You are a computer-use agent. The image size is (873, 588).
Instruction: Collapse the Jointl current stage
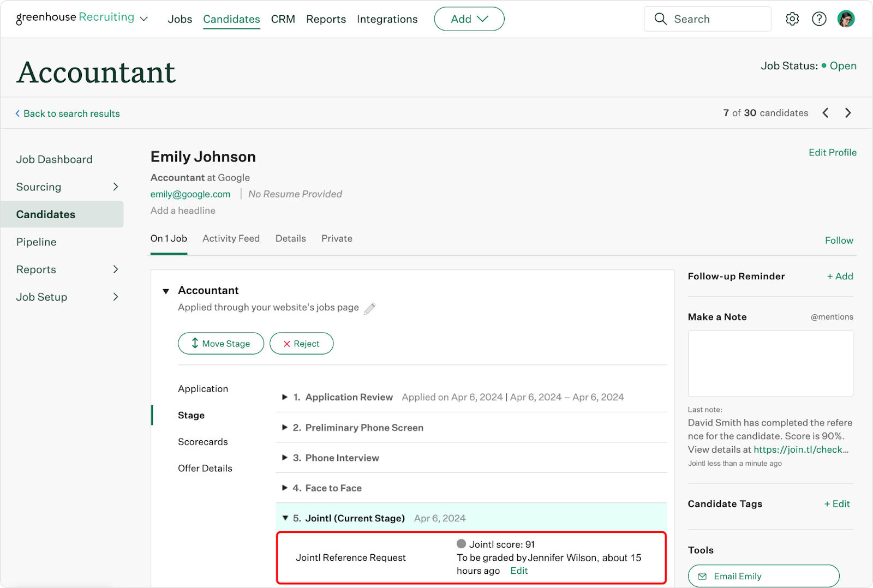click(285, 518)
